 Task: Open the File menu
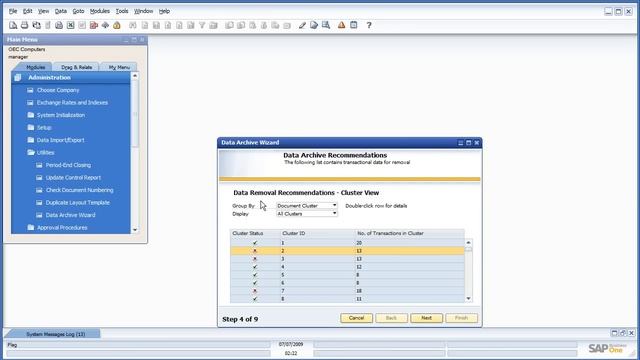click(13, 11)
